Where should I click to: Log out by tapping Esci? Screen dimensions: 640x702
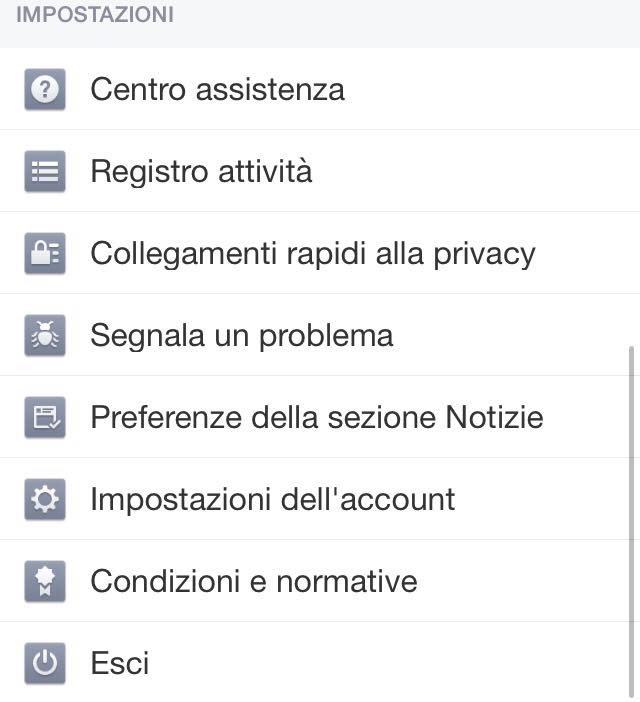[x=119, y=664]
